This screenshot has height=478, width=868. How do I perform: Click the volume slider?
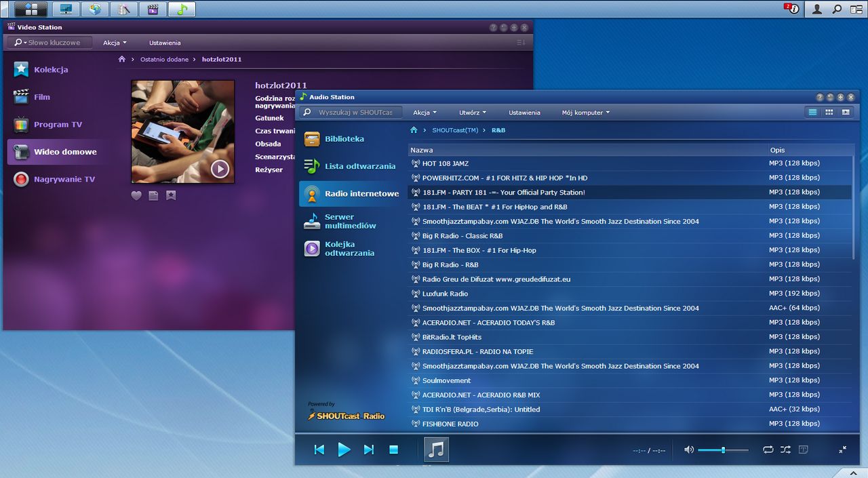click(723, 450)
